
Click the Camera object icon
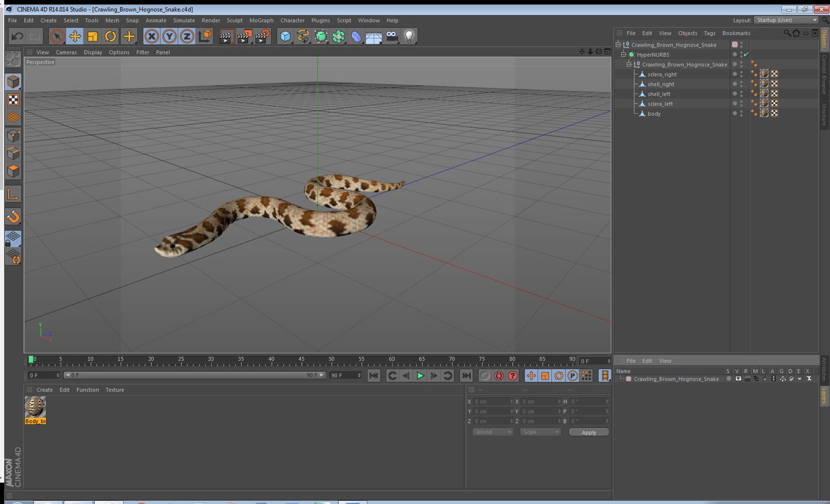coord(392,36)
